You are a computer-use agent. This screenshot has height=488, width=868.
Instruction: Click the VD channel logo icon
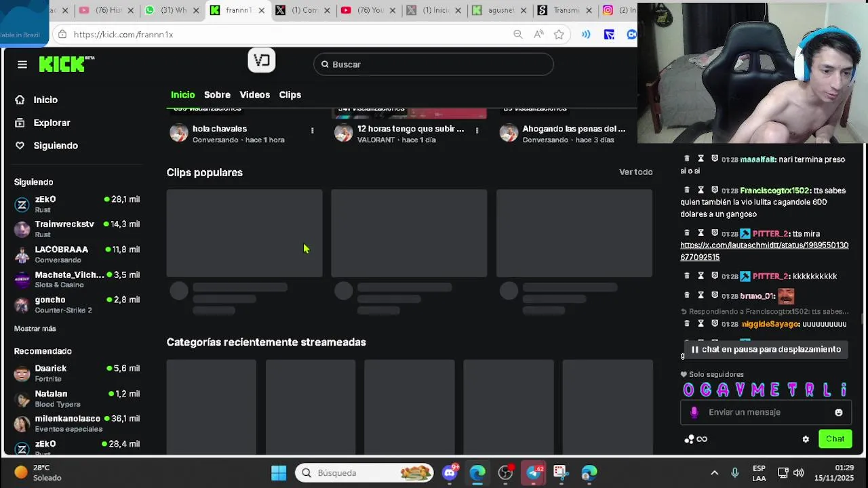[x=262, y=61]
